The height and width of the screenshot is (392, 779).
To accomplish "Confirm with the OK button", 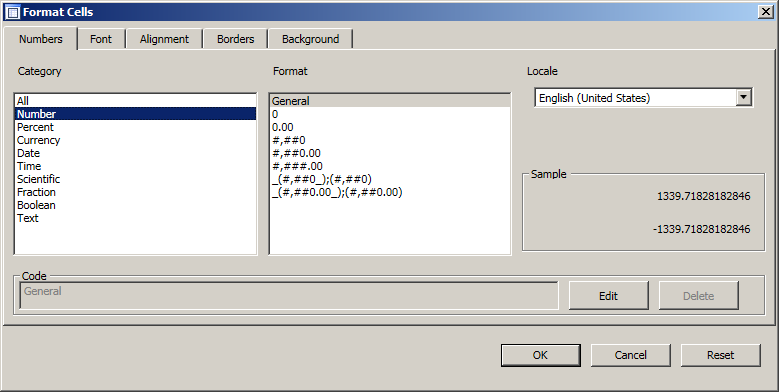I will point(541,355).
